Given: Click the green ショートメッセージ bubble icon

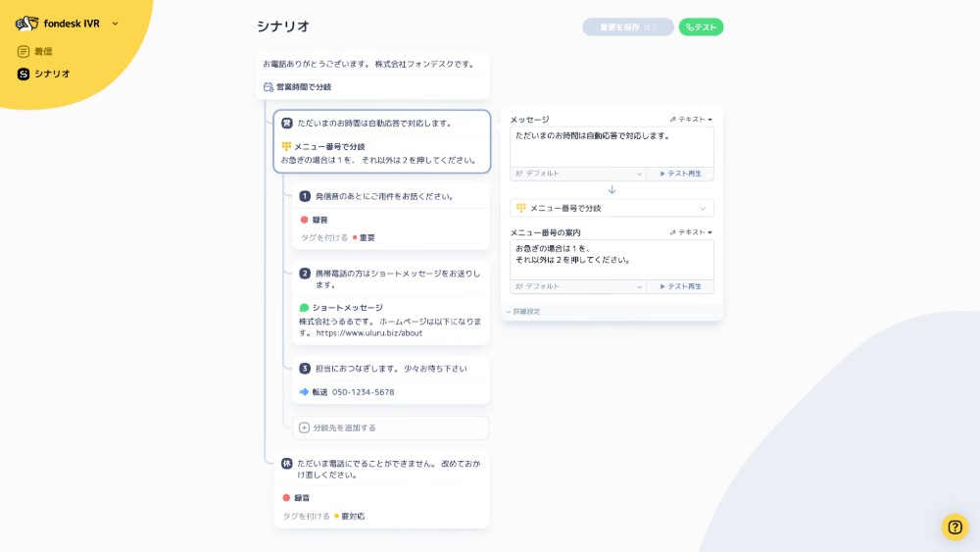Looking at the screenshot, I should (305, 308).
